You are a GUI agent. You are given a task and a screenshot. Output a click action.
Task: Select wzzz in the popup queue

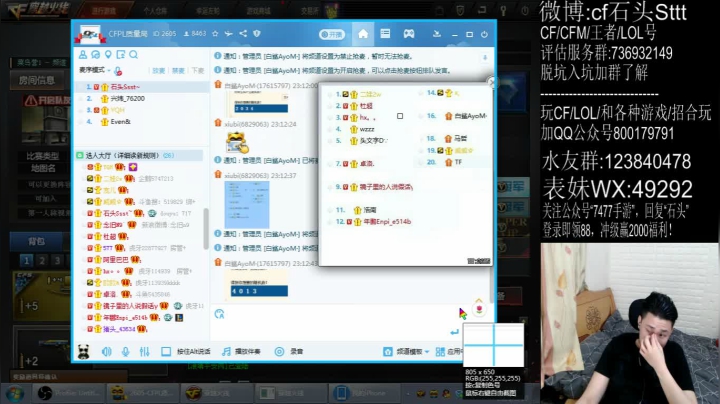tap(367, 129)
